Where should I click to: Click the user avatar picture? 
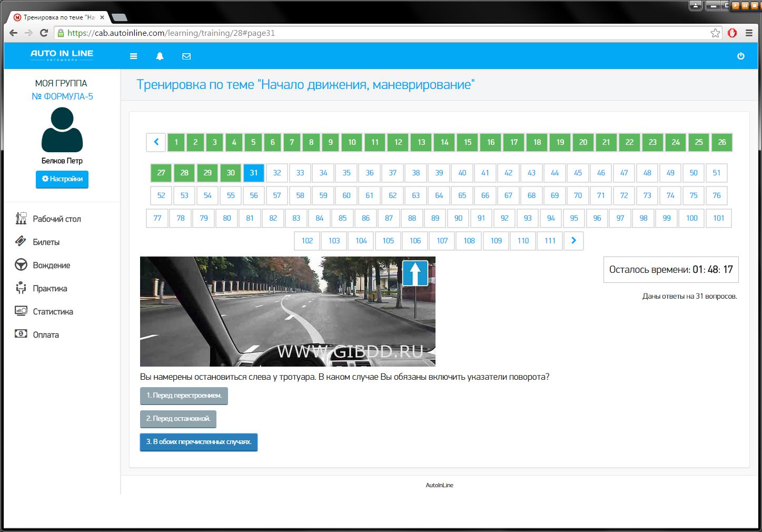62,130
